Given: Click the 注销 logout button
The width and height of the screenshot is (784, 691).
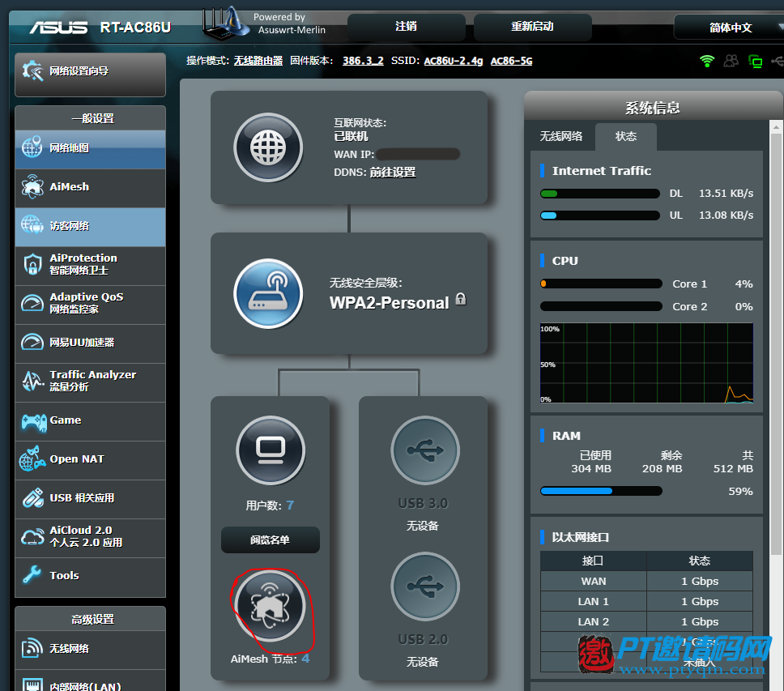Looking at the screenshot, I should coord(406,27).
